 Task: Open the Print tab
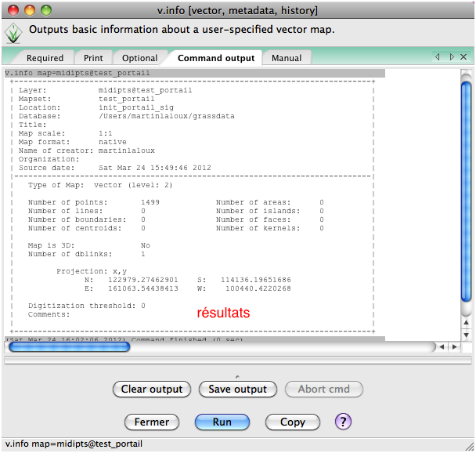coord(93,58)
